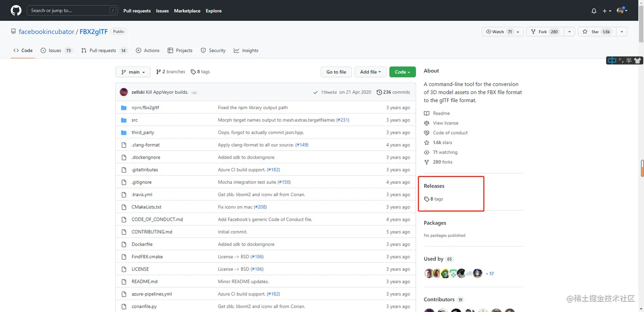Click file icon next to LICENSE
This screenshot has width=644, height=312.
pyautogui.click(x=124, y=269)
